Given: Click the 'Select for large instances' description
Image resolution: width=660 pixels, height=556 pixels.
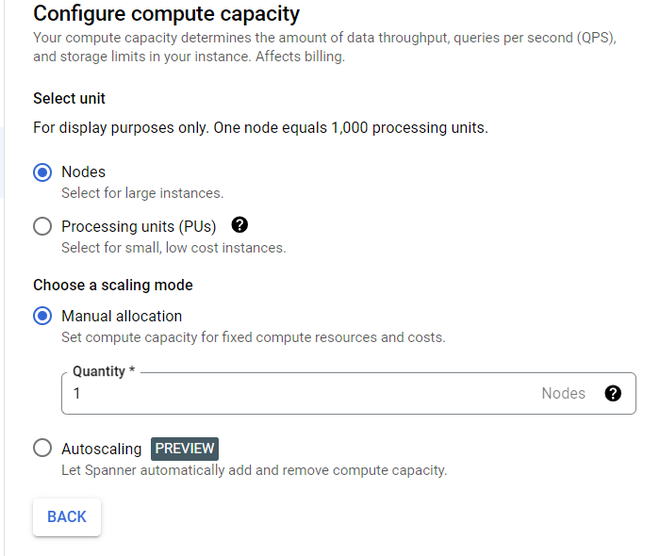Looking at the screenshot, I should [x=142, y=193].
